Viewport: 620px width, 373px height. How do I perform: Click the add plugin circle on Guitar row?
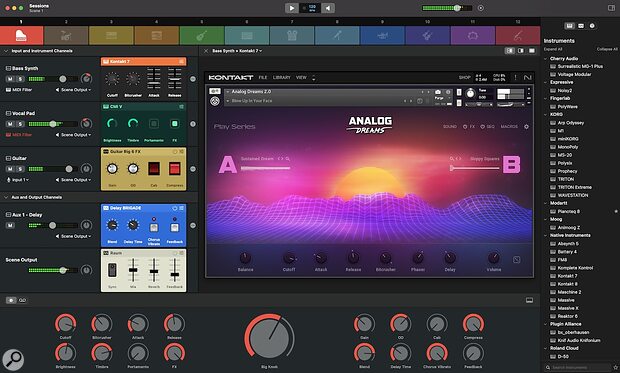pos(193,169)
